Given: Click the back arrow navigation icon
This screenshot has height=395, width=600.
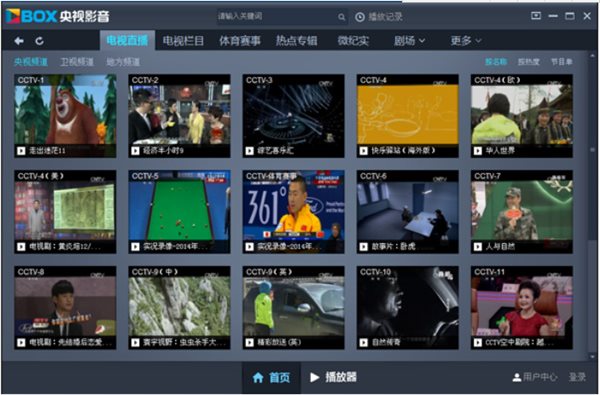Looking at the screenshot, I should pyautogui.click(x=19, y=41).
